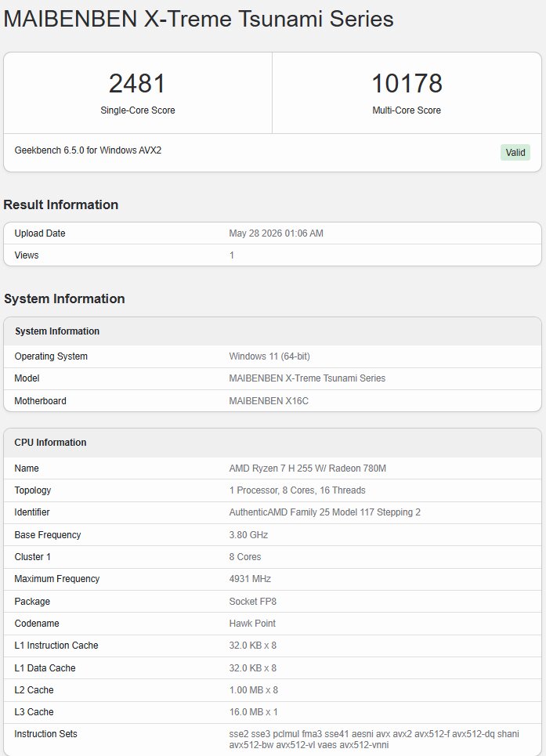Select the 4931 MHz maximum frequency value
Image resolution: width=546 pixels, height=756 pixels.
[250, 579]
